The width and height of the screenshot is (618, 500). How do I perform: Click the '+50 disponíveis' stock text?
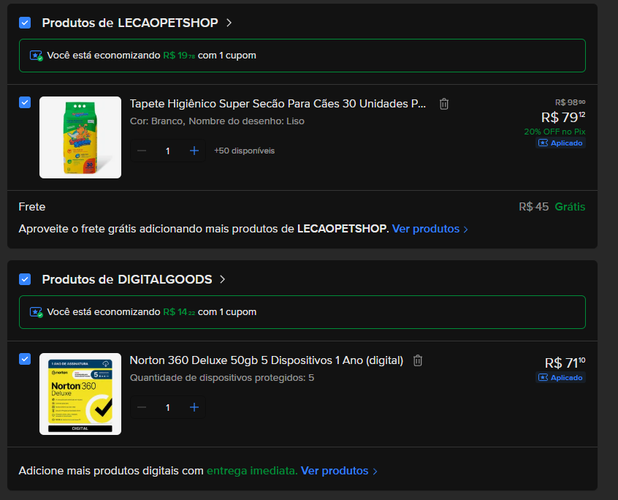(x=244, y=151)
